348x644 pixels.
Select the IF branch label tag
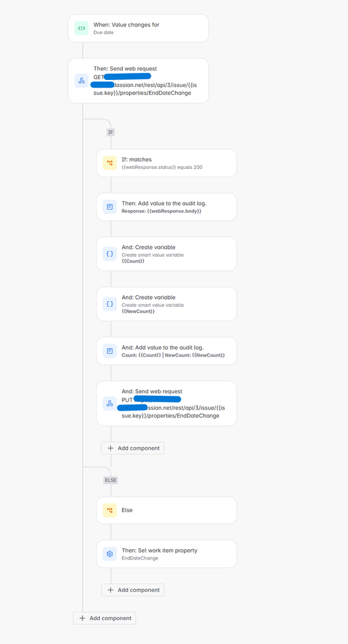click(110, 132)
